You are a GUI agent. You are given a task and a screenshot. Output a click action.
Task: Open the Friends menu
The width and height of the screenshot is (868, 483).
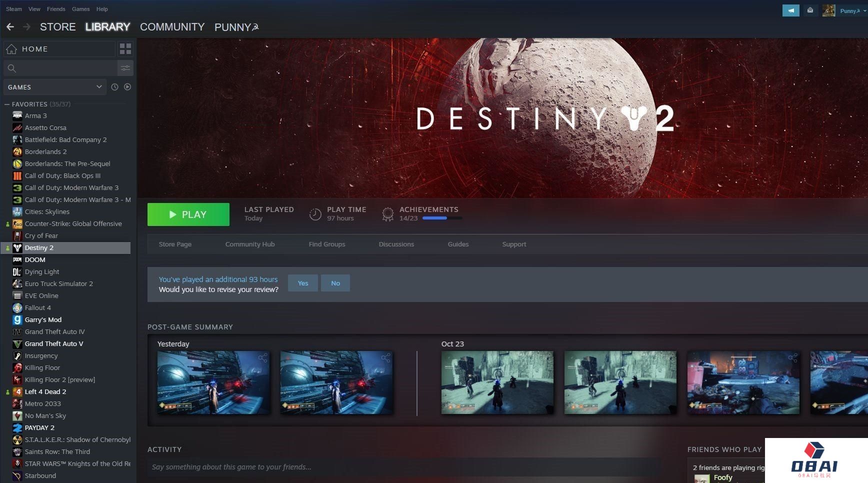(56, 9)
